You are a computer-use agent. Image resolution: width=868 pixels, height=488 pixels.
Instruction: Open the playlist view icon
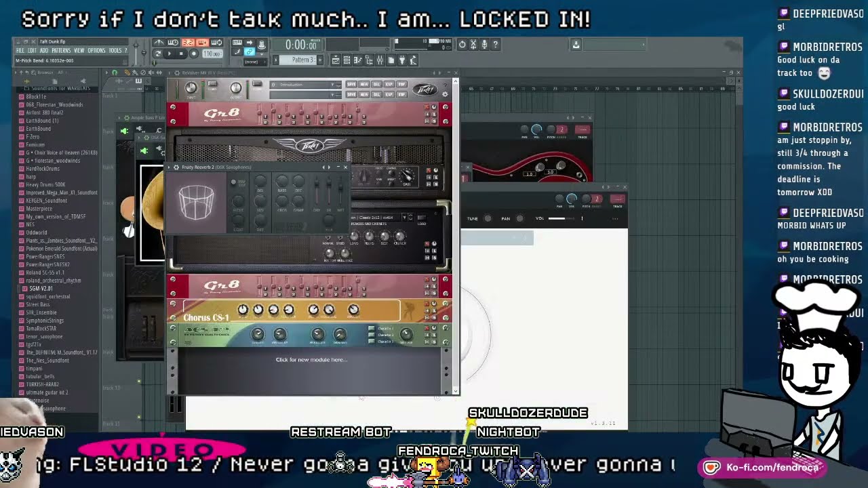[x=336, y=60]
